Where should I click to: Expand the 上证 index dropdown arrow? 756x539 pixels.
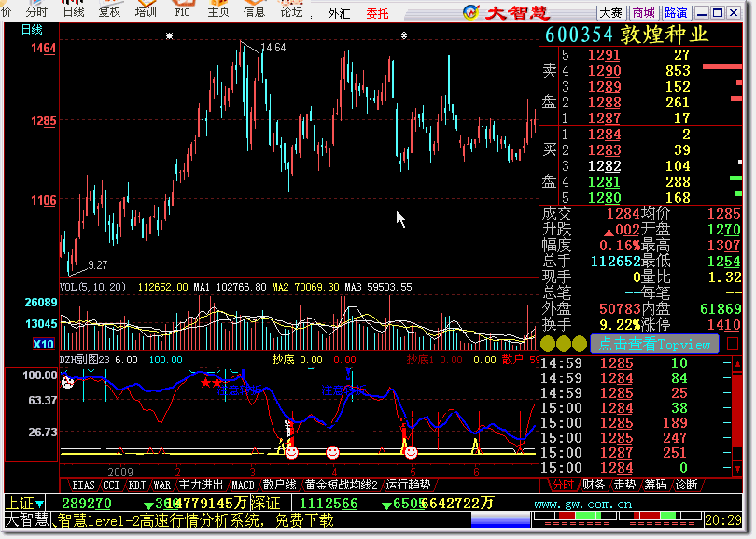coord(39,504)
